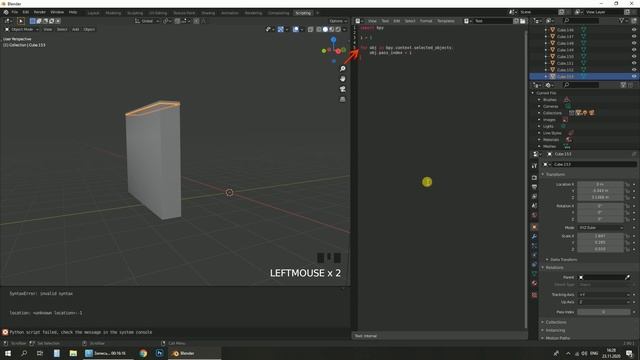Click the Parent field eyedropper icon

click(627, 277)
